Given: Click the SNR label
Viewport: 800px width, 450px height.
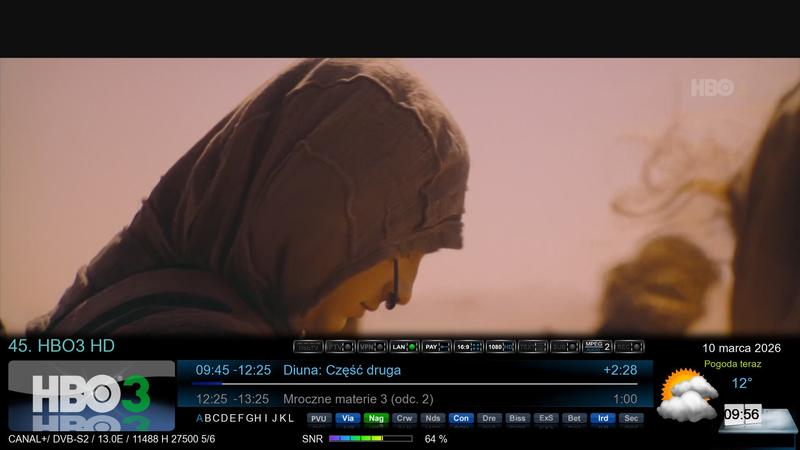Looking at the screenshot, I should (x=312, y=439).
